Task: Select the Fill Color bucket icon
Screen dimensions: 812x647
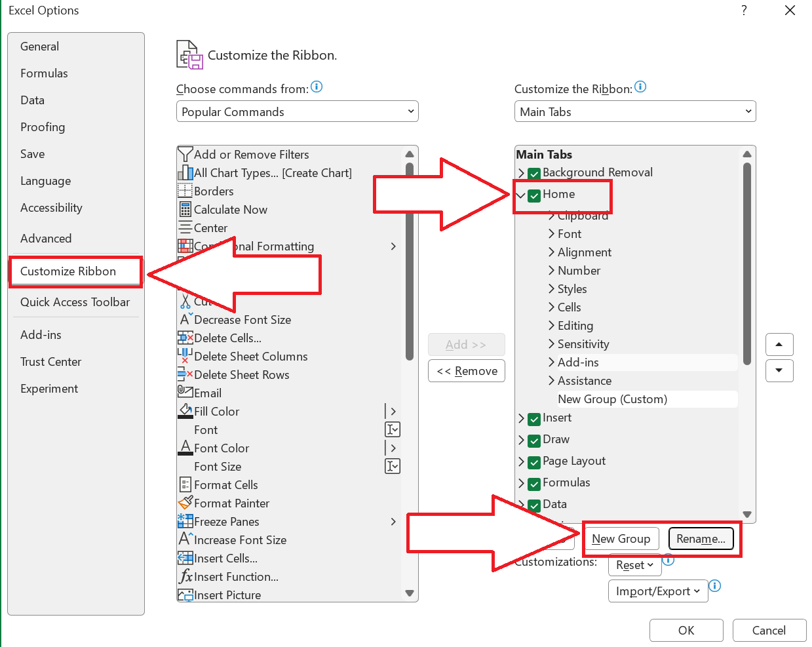Action: pyautogui.click(x=185, y=411)
